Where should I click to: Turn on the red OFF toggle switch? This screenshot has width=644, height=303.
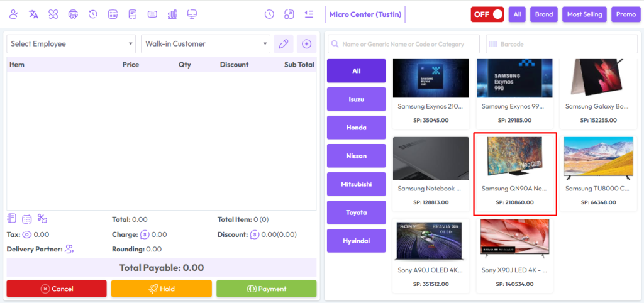(x=487, y=14)
